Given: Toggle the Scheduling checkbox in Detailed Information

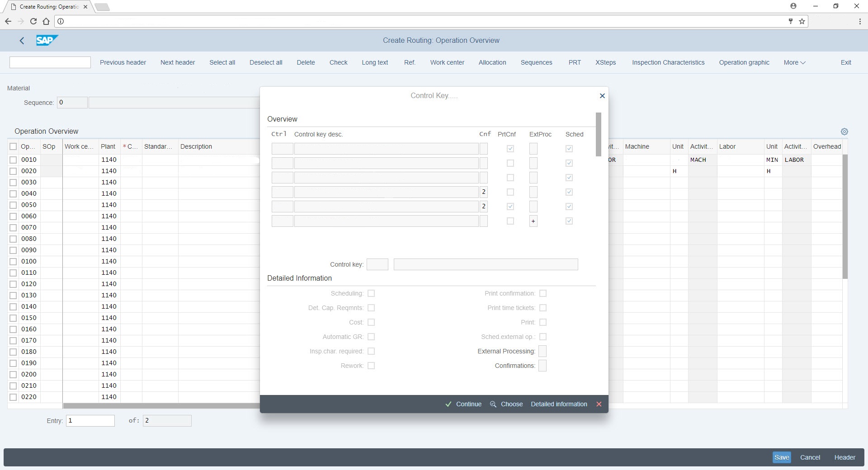Looking at the screenshot, I should coord(371,293).
